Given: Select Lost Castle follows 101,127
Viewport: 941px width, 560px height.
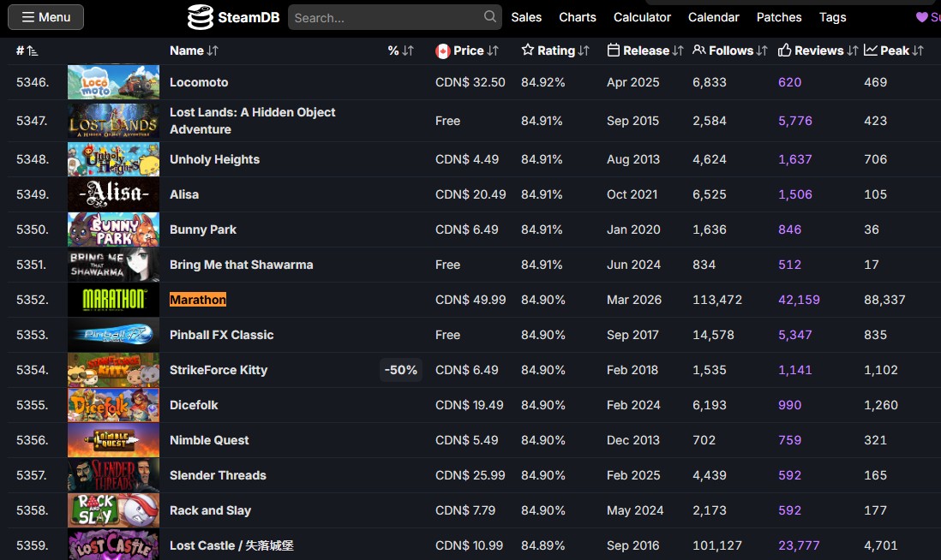Looking at the screenshot, I should click(x=717, y=545).
